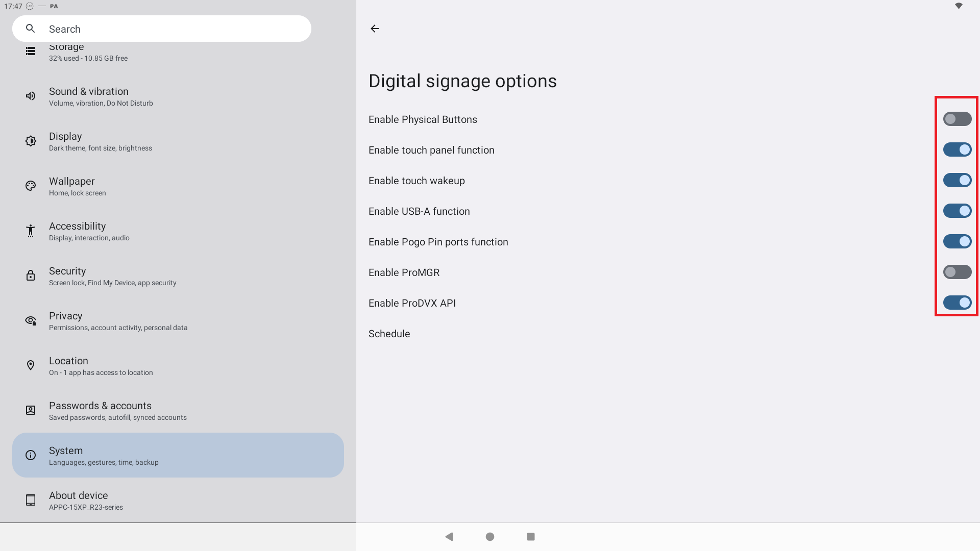980x551 pixels.
Task: Click the PA status bar indicator
Action: tap(54, 6)
